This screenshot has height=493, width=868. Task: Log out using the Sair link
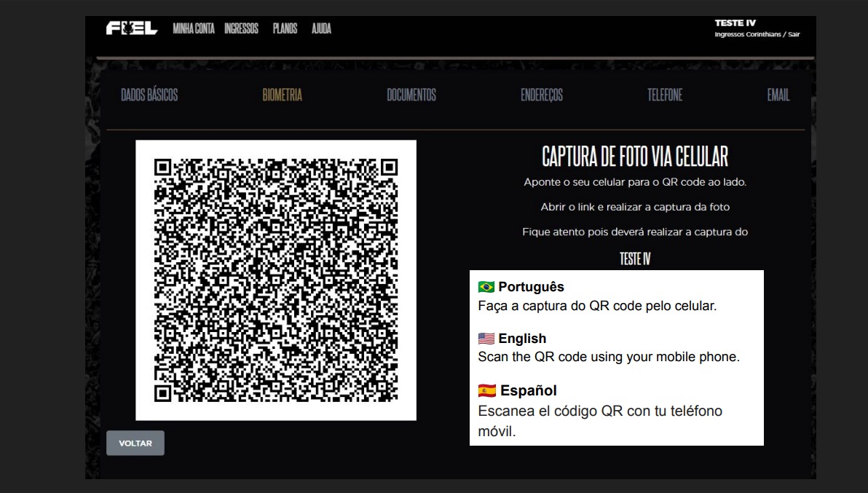coord(794,34)
